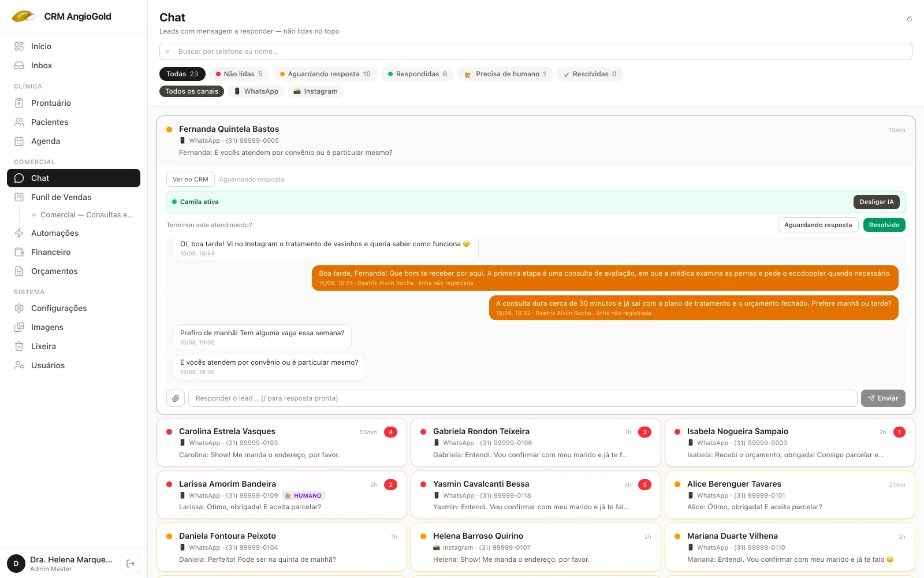The height and width of the screenshot is (578, 924).
Task: Click the refresh icon beside the Chat header
Action: pos(910,19)
